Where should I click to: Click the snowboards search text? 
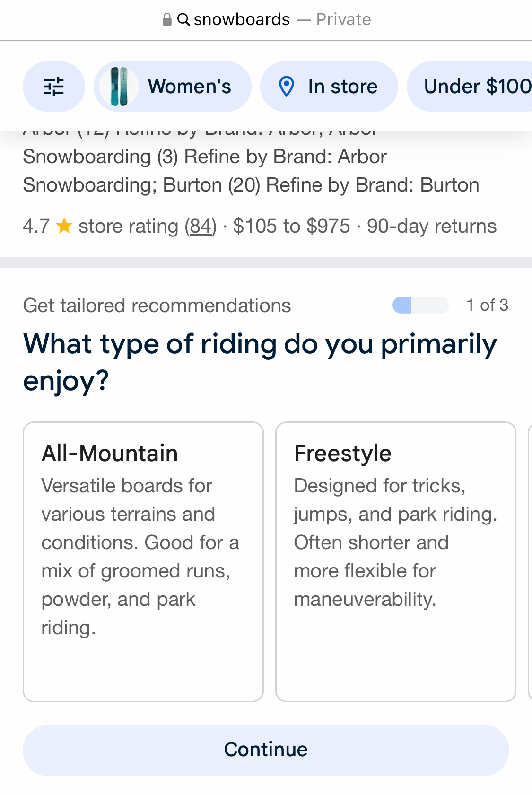click(242, 19)
